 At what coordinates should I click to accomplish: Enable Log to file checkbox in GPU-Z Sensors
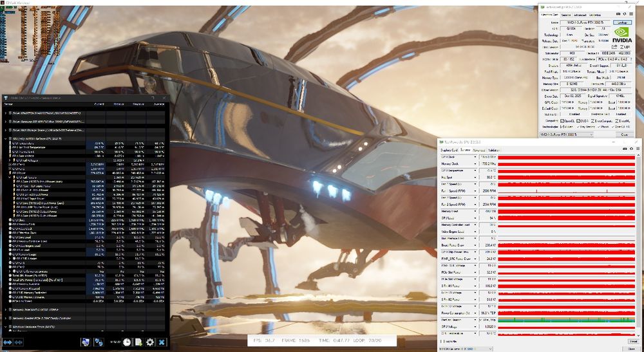[x=443, y=341]
